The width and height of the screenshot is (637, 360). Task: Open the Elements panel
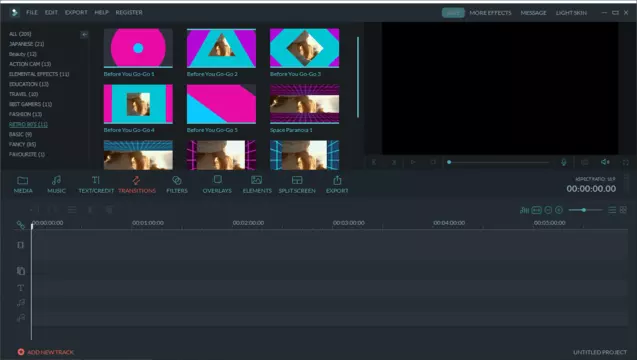[257, 184]
